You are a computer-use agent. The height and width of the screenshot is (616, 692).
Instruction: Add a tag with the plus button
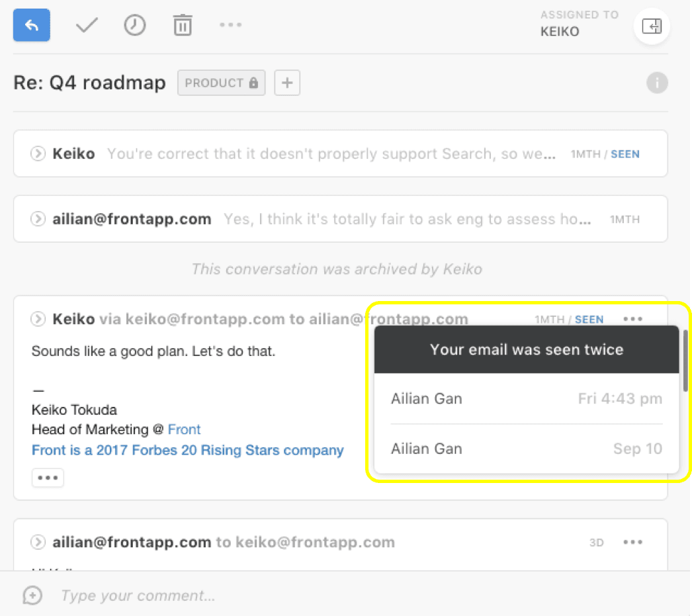click(x=287, y=83)
